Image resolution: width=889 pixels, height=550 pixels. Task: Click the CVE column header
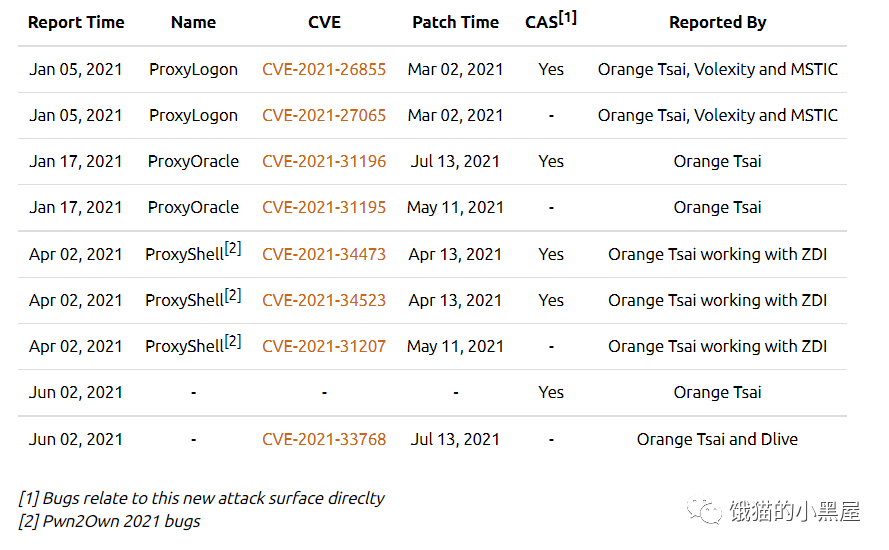324,22
